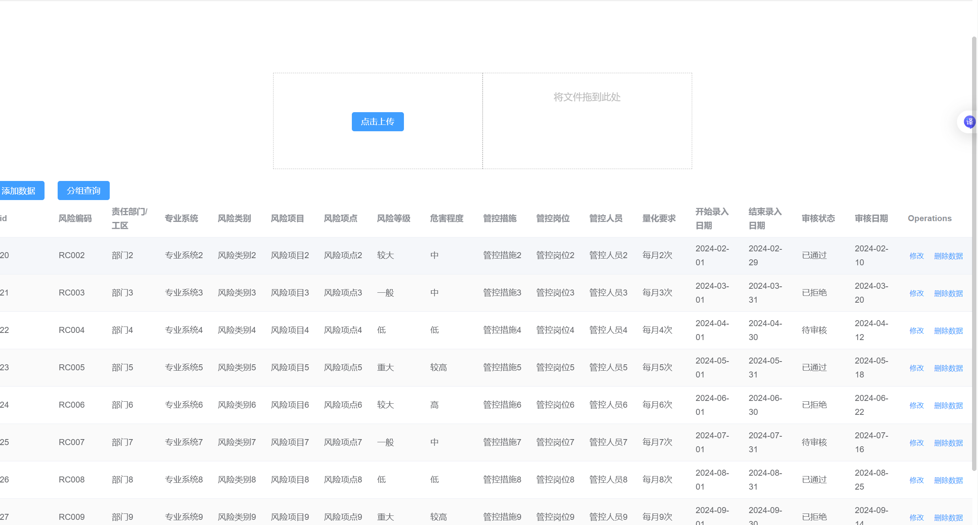Click 删除数据 for row RC006
The image size is (980, 525).
948,405
